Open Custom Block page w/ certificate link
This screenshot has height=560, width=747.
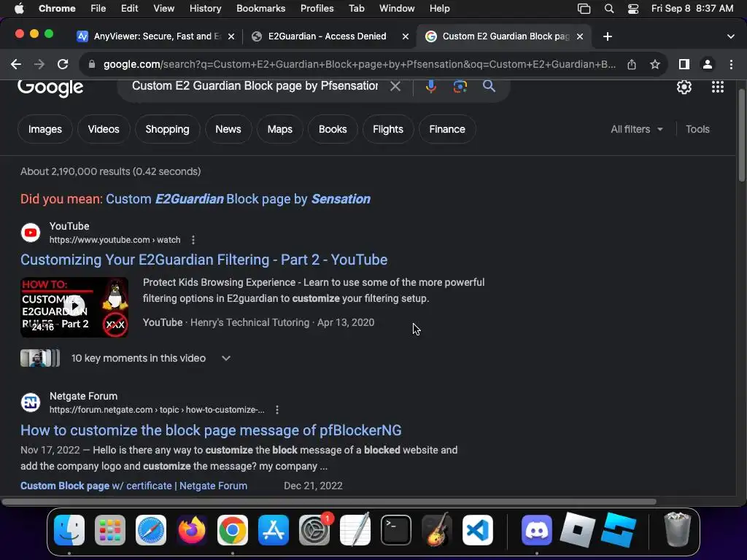(134, 486)
